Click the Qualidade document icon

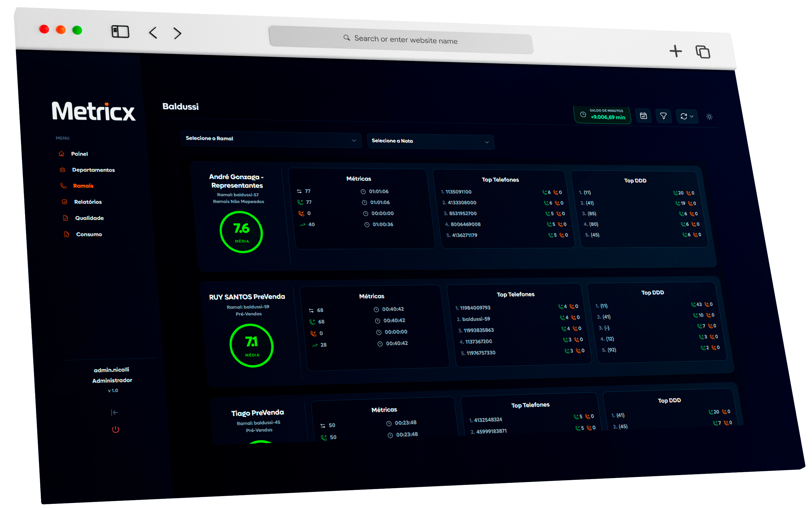coord(65,218)
